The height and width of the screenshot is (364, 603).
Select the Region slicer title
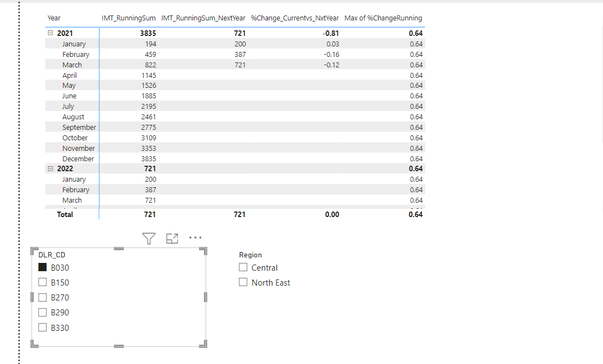click(250, 255)
